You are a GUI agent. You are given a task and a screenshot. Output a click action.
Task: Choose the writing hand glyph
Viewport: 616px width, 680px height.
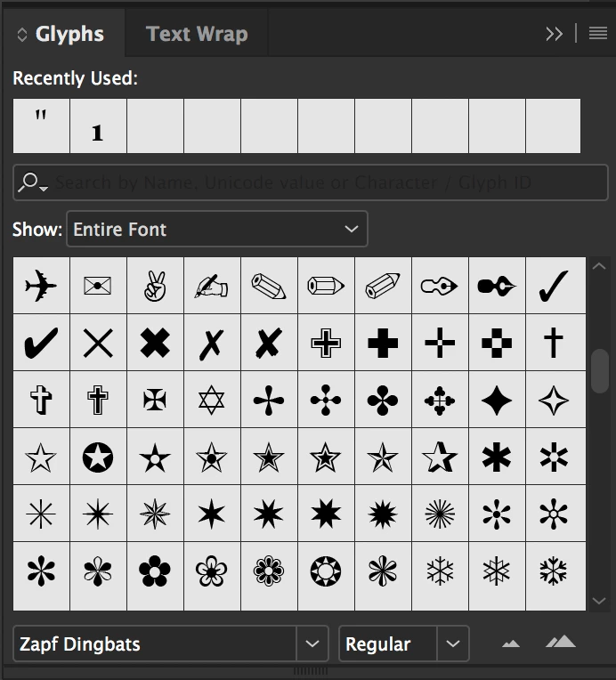click(212, 286)
